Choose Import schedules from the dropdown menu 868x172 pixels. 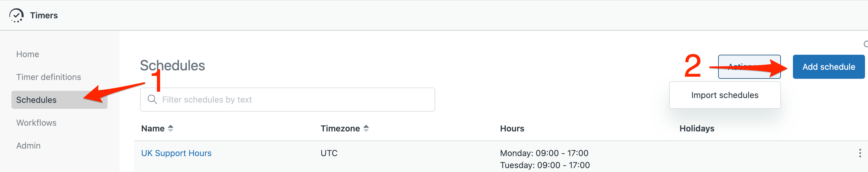pyautogui.click(x=724, y=95)
